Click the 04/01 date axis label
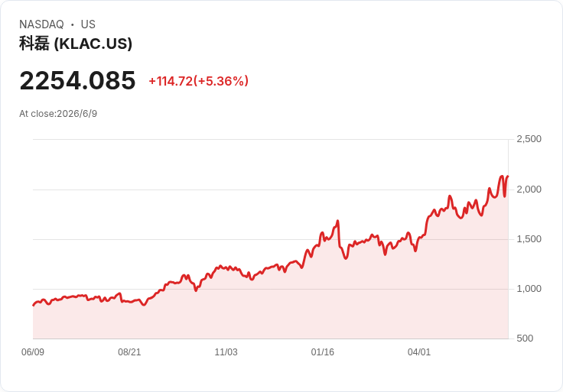Viewport: 563px width, 392px height. 419,352
